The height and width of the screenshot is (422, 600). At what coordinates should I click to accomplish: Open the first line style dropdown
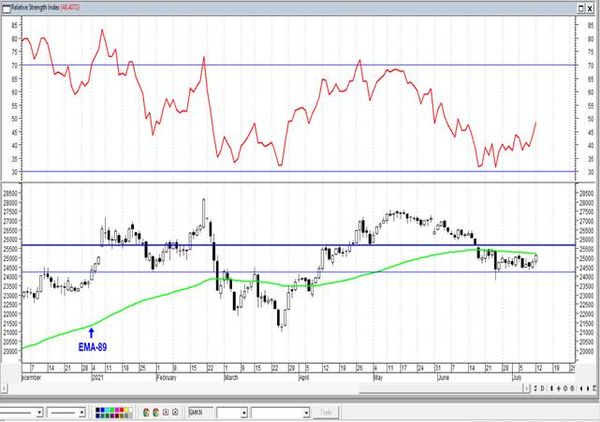(39, 412)
